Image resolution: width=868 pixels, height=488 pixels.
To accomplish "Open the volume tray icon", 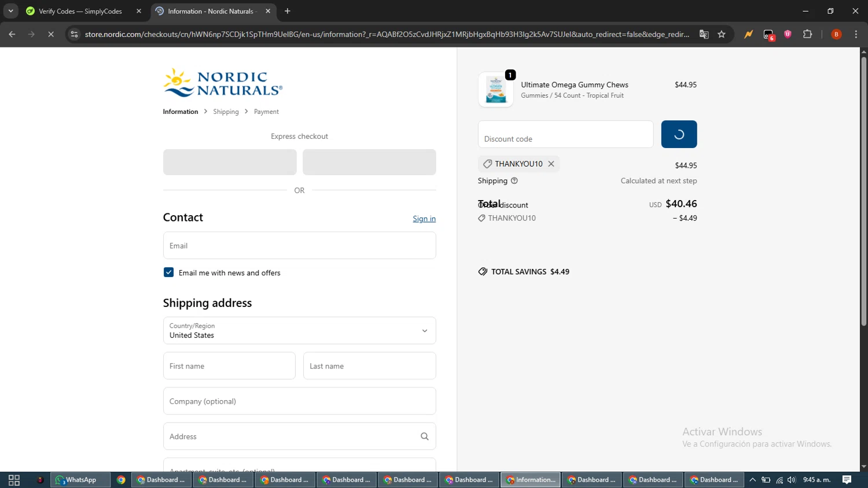I will point(792,480).
